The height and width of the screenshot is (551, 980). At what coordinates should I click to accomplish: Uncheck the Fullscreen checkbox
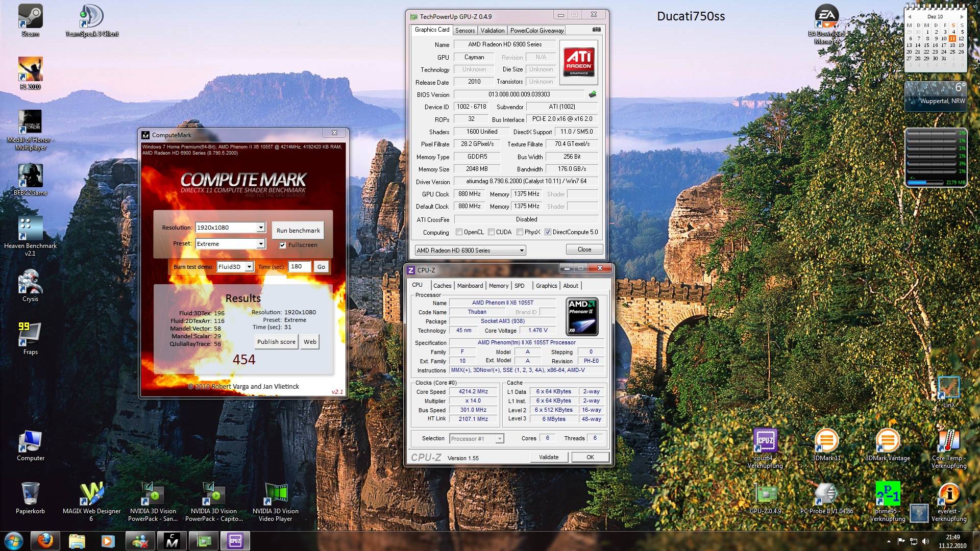coord(282,245)
